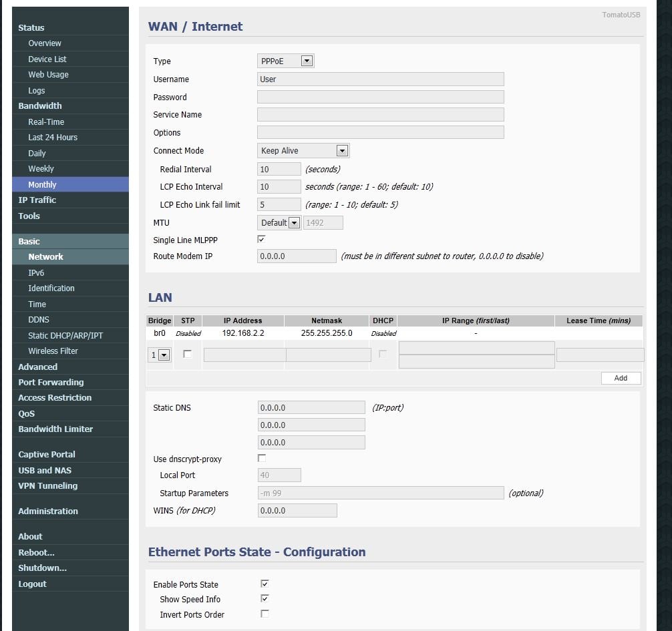
Task: Open the Bandwidth menu section
Action: click(x=40, y=106)
